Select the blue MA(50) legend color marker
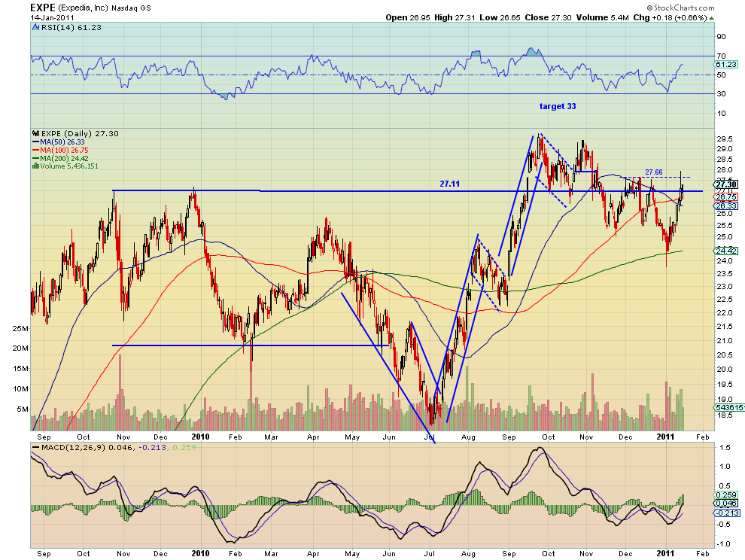The image size is (745, 560). click(x=35, y=142)
